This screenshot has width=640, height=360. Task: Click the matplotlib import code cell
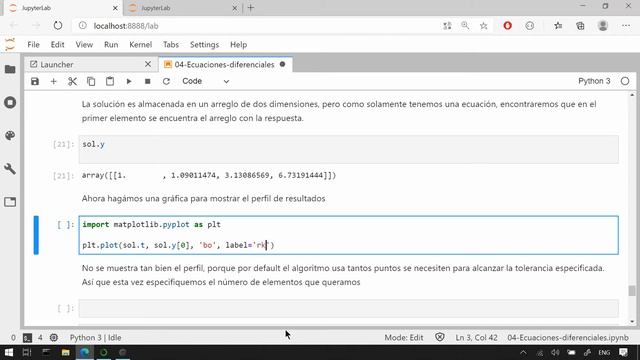[x=349, y=235]
